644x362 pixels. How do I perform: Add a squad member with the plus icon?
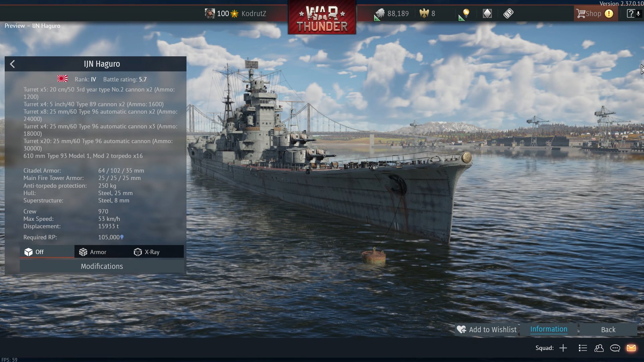click(x=563, y=348)
